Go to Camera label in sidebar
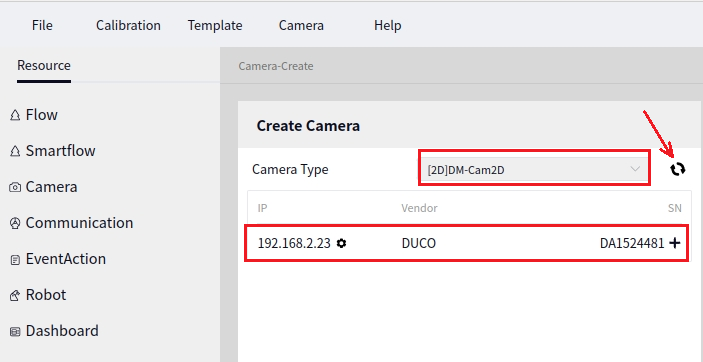The width and height of the screenshot is (703, 362). click(52, 187)
